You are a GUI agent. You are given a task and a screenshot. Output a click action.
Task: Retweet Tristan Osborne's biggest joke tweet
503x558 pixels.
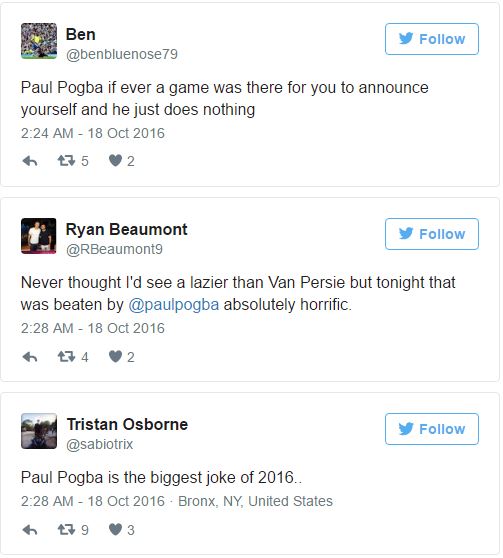67,530
